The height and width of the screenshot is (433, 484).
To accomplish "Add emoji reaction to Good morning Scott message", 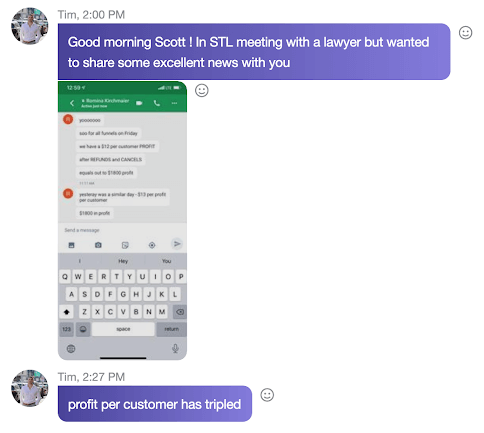I will click(465, 33).
